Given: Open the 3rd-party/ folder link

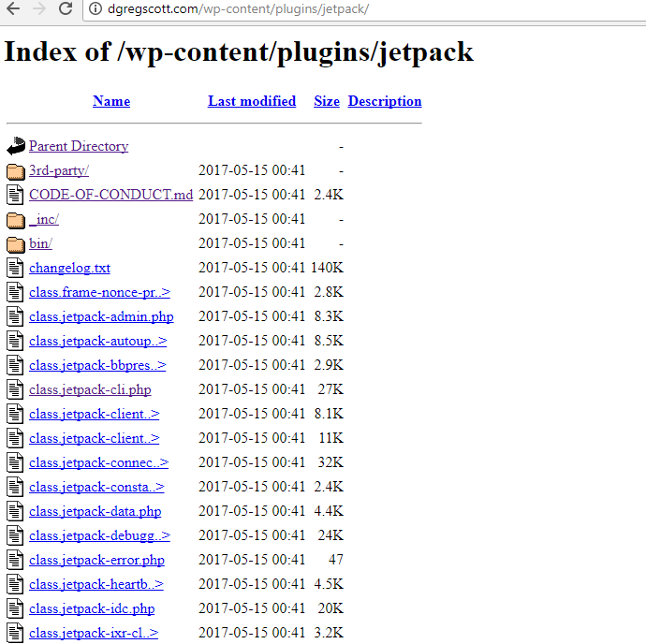Looking at the screenshot, I should (x=59, y=170).
